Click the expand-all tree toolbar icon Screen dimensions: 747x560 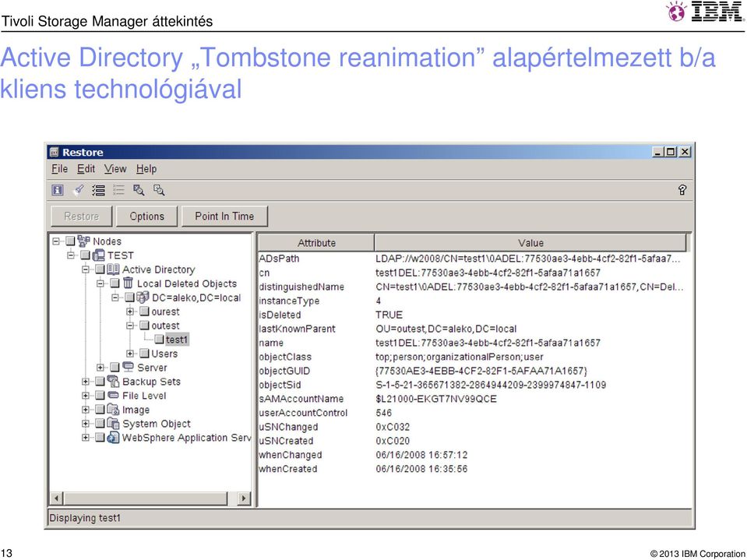click(99, 191)
